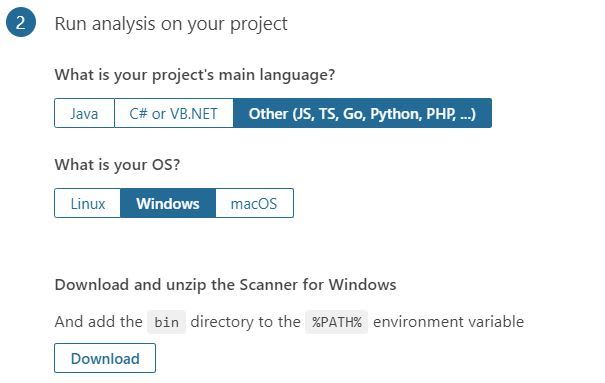Click the number 2 inside the blue circle
This screenshot has width=605, height=383.
click(21, 22)
